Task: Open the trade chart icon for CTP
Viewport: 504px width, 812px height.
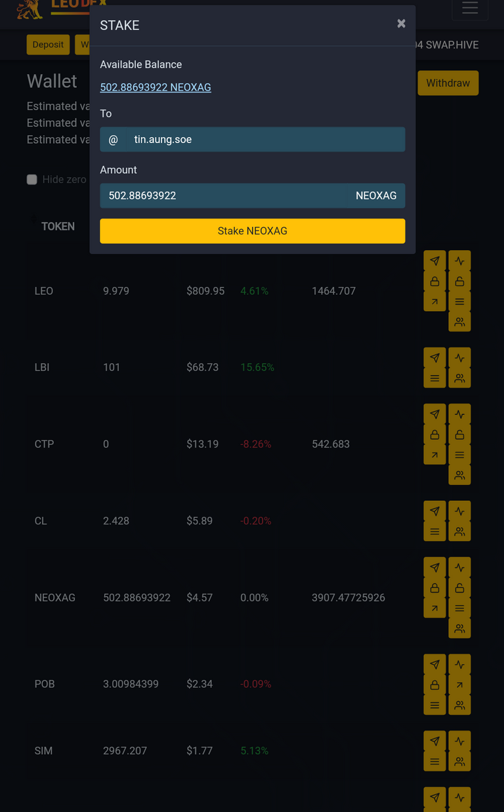Action: 459,414
